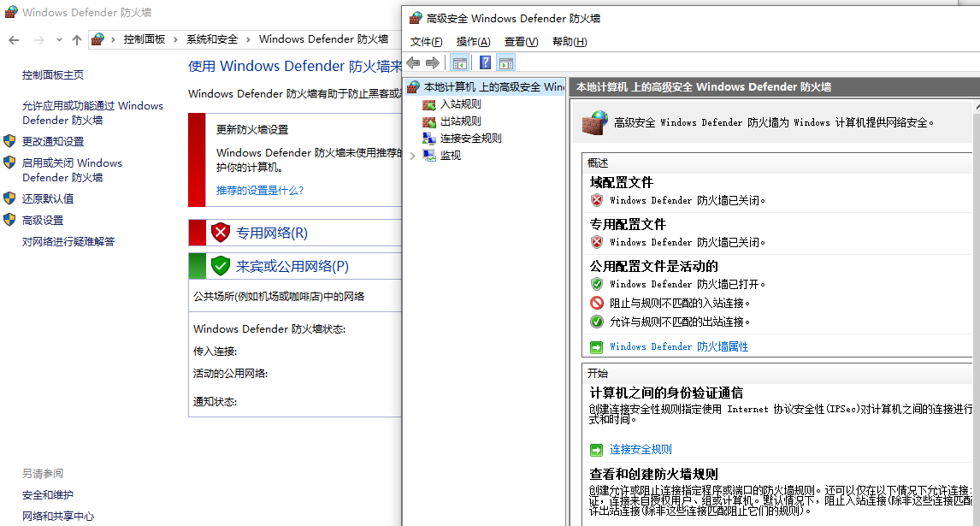Click the 开始 section header
The image size is (980, 526).
point(598,374)
